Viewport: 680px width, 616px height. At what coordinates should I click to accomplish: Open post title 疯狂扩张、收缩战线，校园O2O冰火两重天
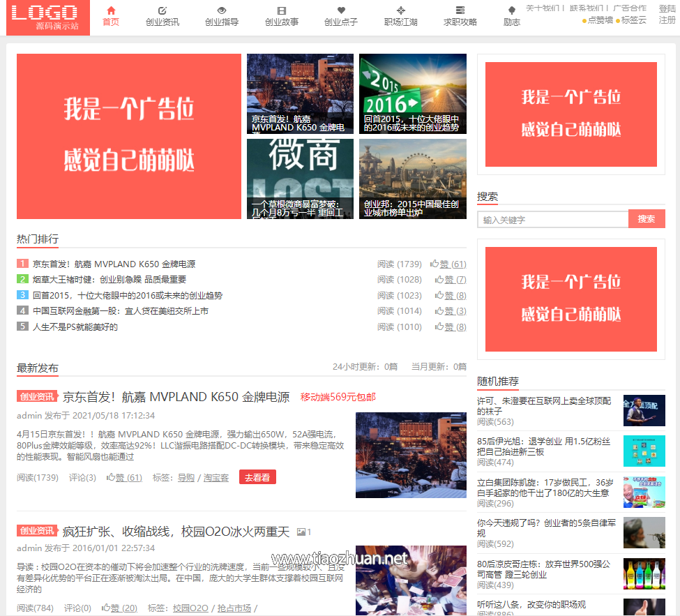(x=176, y=532)
